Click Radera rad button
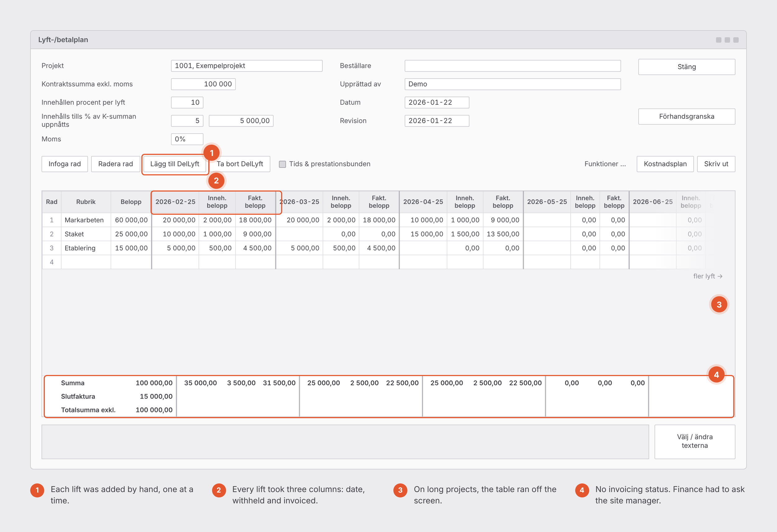 tap(115, 164)
